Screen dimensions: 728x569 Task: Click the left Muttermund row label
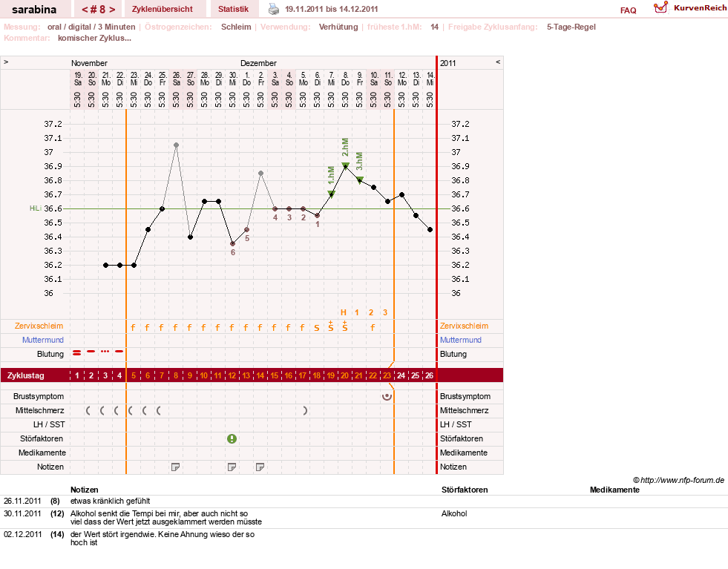coord(43,340)
